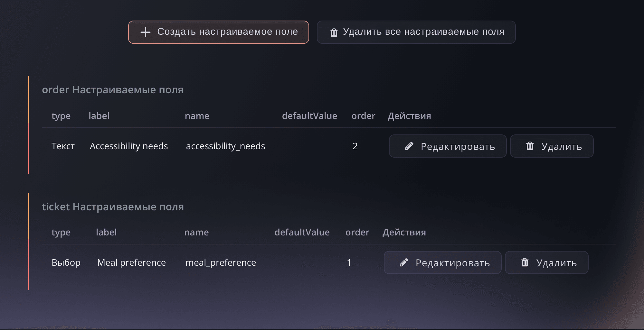Click Удалить все настраиваемые поля button
This screenshot has height=330, width=644.
coord(416,32)
